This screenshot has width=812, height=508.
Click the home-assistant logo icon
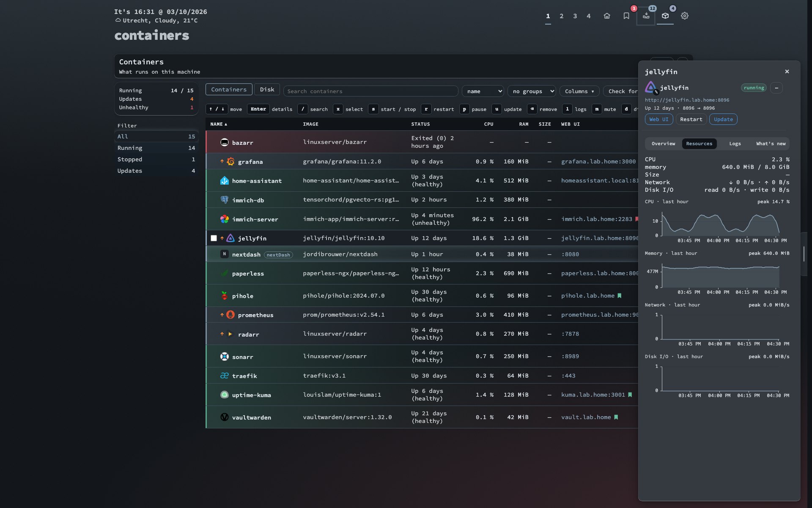coord(225,181)
